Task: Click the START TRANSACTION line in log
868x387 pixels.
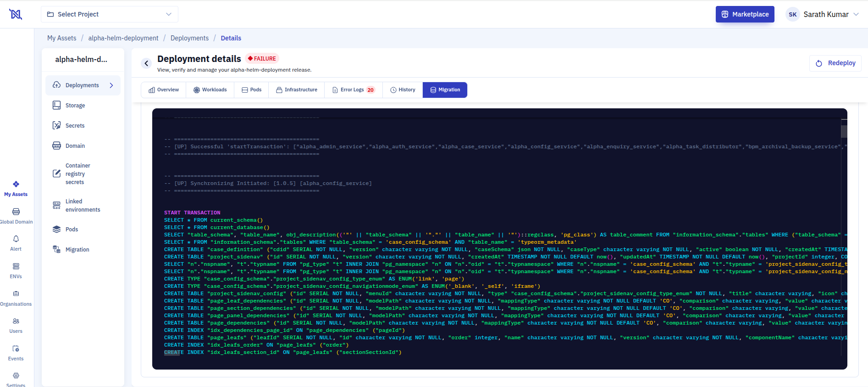Action: coord(192,213)
